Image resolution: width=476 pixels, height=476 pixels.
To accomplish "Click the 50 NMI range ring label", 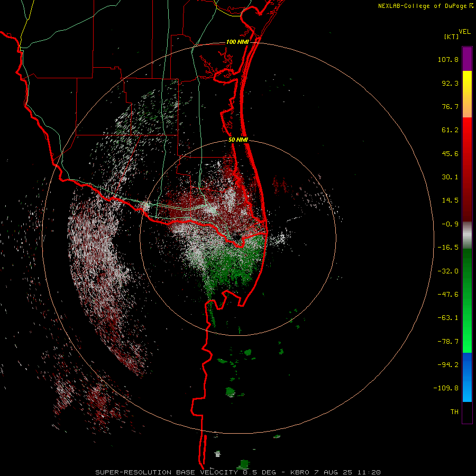I will 239,140.
